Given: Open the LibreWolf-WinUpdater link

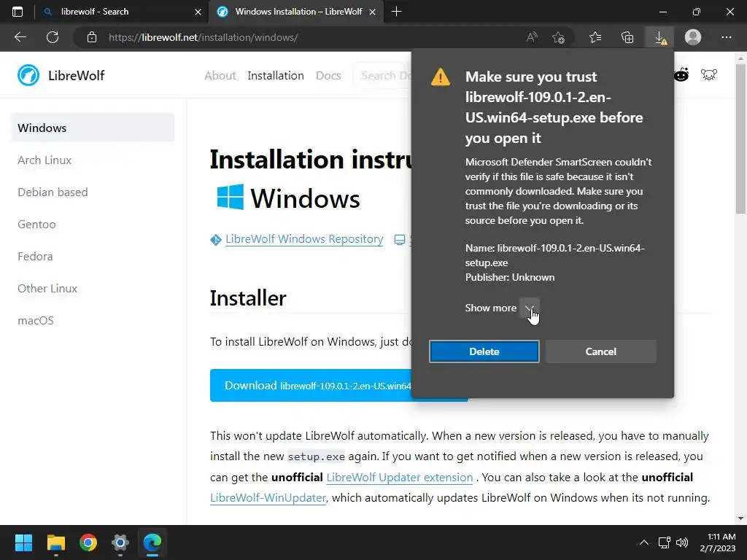Looking at the screenshot, I should click(x=268, y=497).
